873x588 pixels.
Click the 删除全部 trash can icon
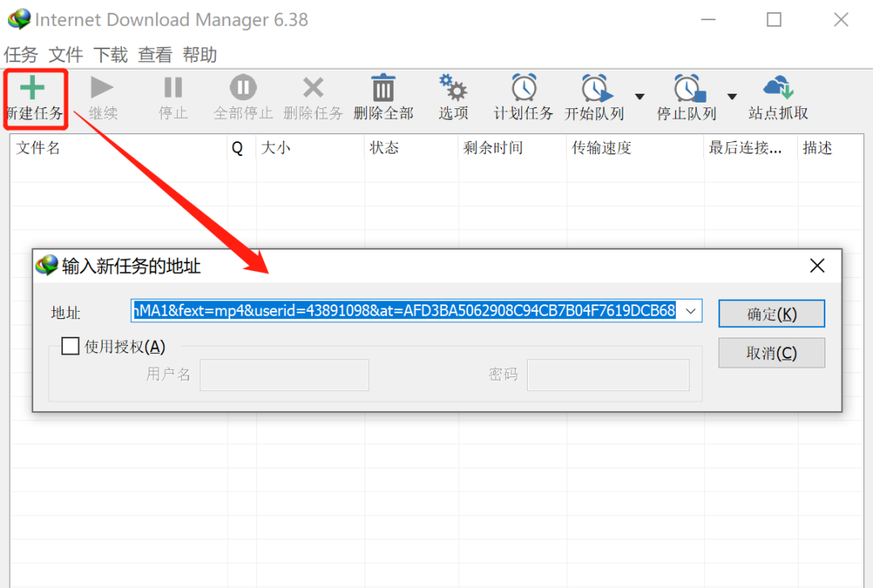(383, 87)
